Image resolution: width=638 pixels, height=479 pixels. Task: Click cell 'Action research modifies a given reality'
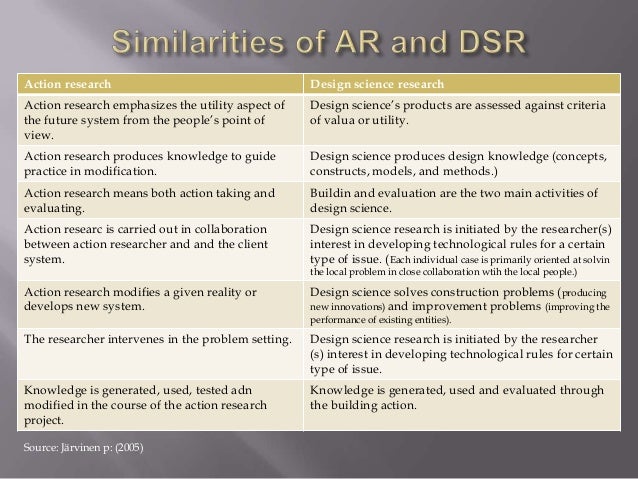pyautogui.click(x=160, y=305)
